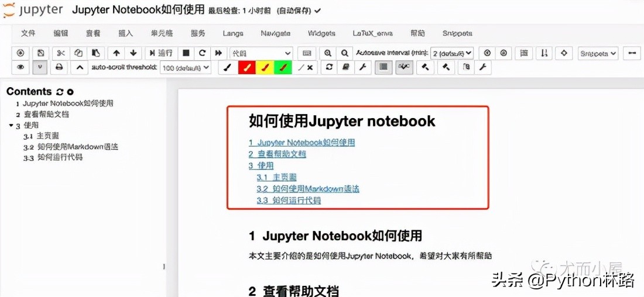Open the 文件 menu
644x297 pixels.
tap(28, 34)
